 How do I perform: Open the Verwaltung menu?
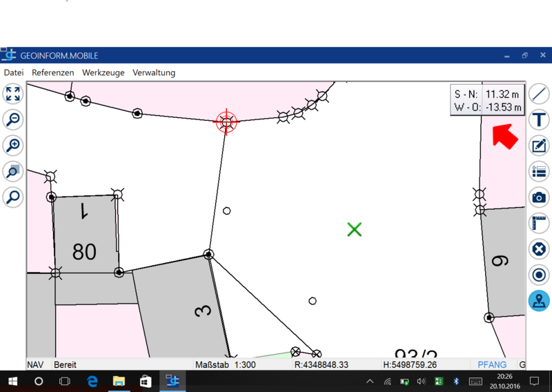pos(154,72)
